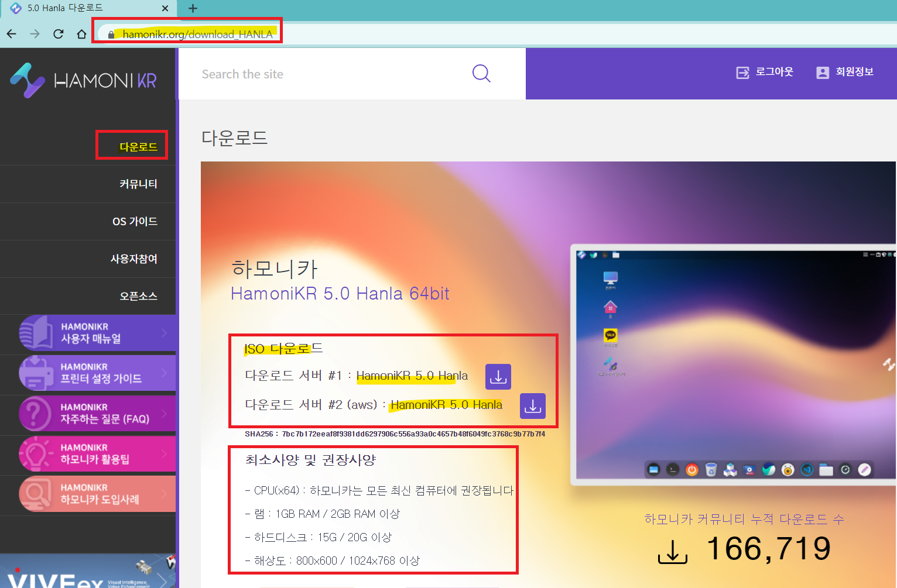Click the 로그아웃 icon
897x588 pixels.
coord(742,73)
